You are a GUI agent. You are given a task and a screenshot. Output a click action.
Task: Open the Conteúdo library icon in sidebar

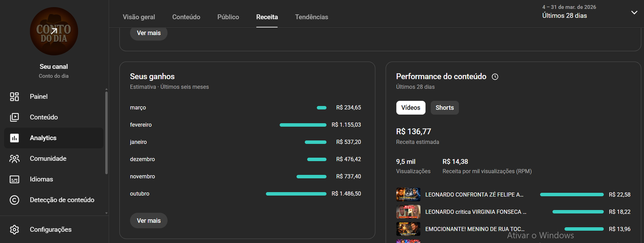tap(14, 117)
